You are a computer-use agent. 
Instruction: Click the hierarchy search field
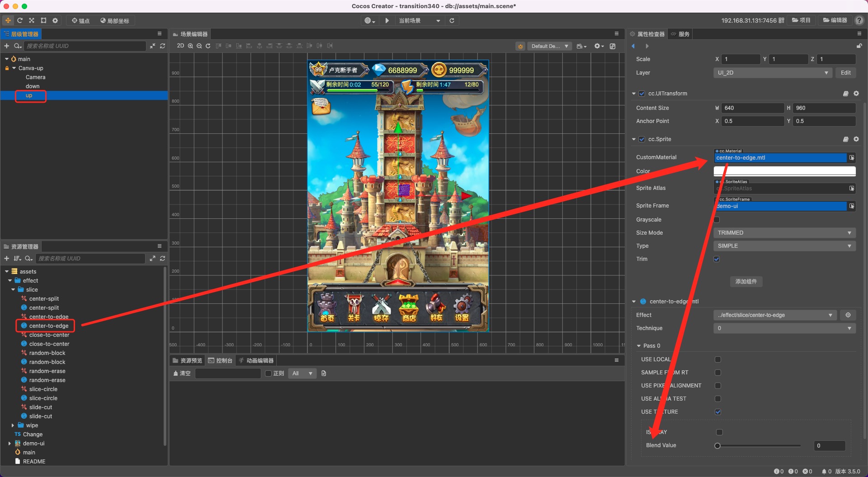pyautogui.click(x=85, y=46)
